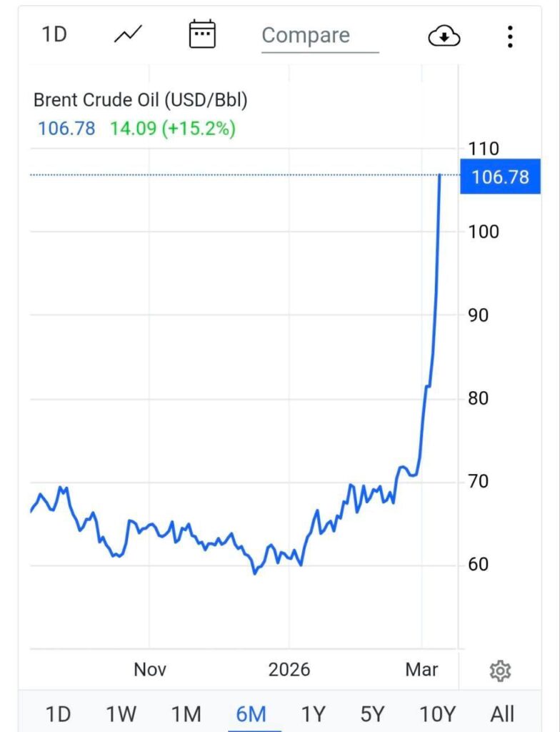Open chart settings gear icon
Viewport: 560px width, 732px height.
tap(500, 671)
